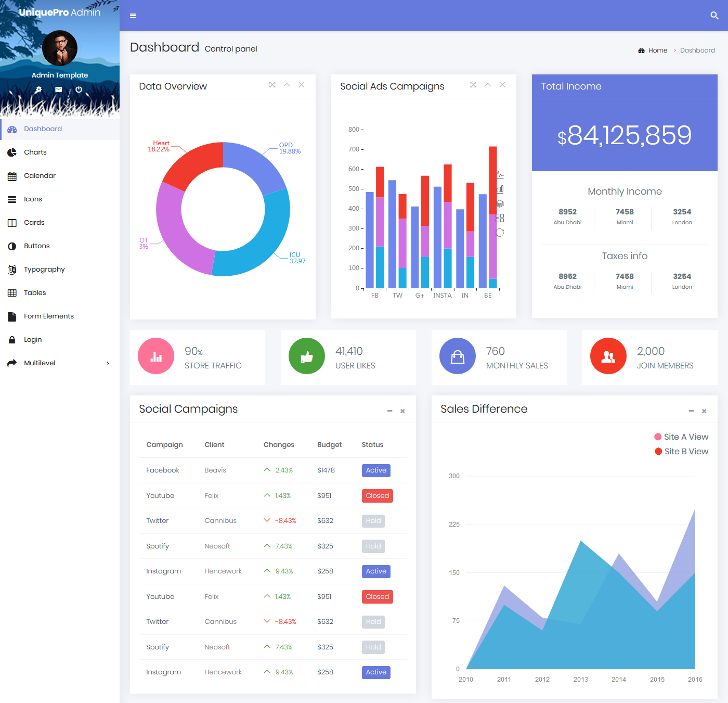Image resolution: width=728 pixels, height=703 pixels.
Task: Minimize the Sales Difference panel
Action: click(x=691, y=411)
